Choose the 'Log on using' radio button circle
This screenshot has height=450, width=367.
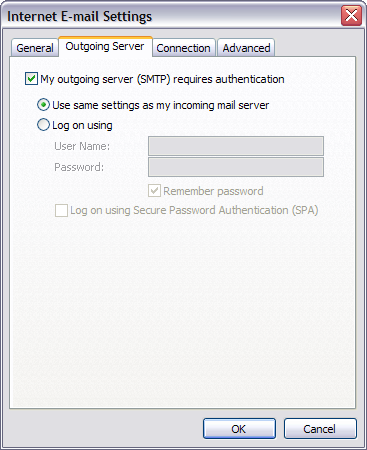43,125
